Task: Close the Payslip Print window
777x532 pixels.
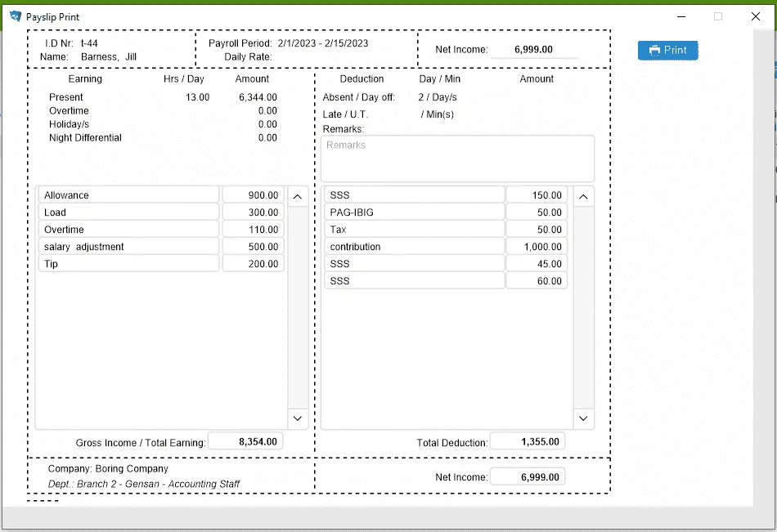Action: click(x=756, y=17)
